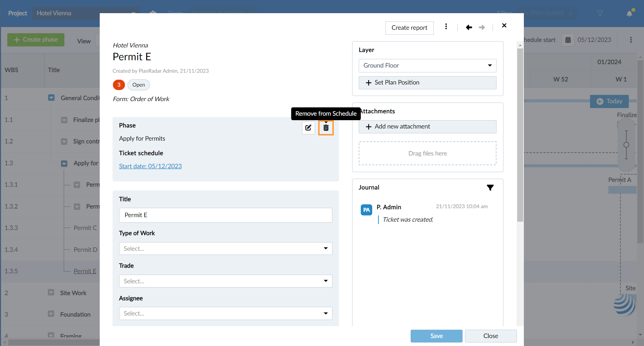Click the Remove from Schedule trash icon

[x=326, y=128]
